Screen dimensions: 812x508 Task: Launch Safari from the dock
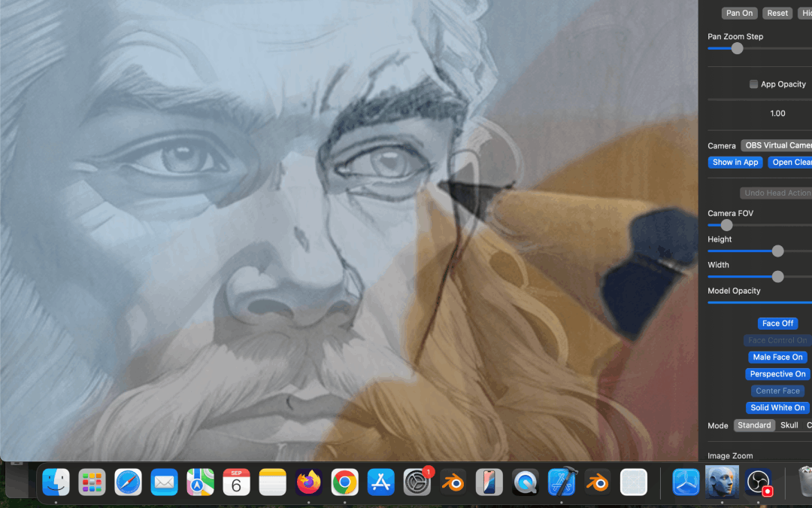coord(128,482)
